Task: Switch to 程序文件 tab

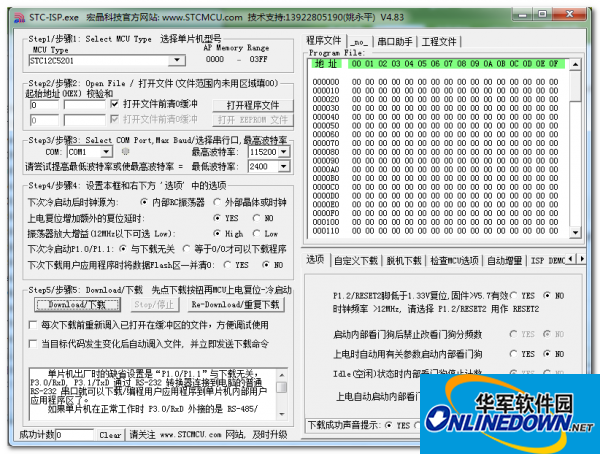Action: click(323, 41)
